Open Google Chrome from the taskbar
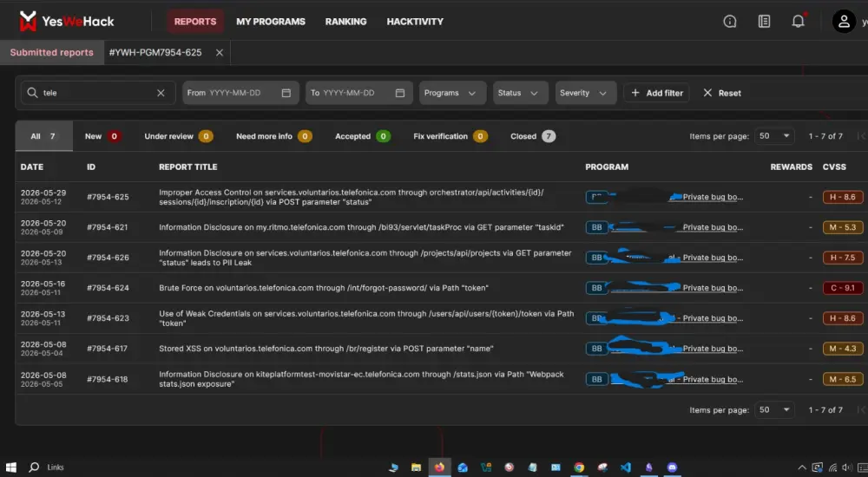The height and width of the screenshot is (477, 868). (x=578, y=467)
